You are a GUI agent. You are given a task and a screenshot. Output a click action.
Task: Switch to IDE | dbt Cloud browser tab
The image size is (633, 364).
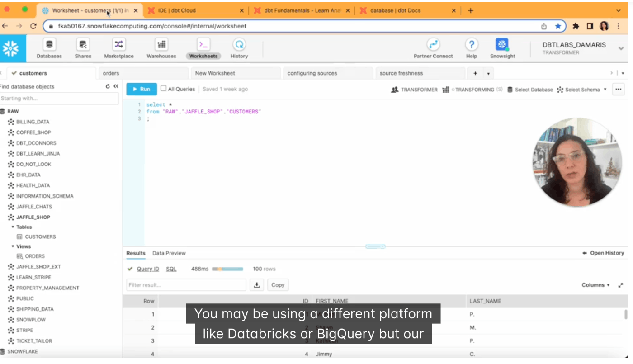(x=195, y=10)
